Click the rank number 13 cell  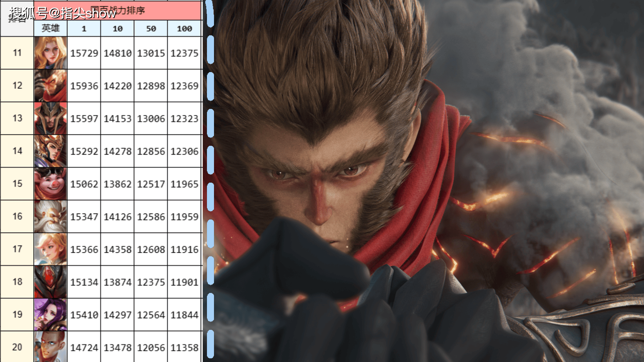tap(17, 118)
